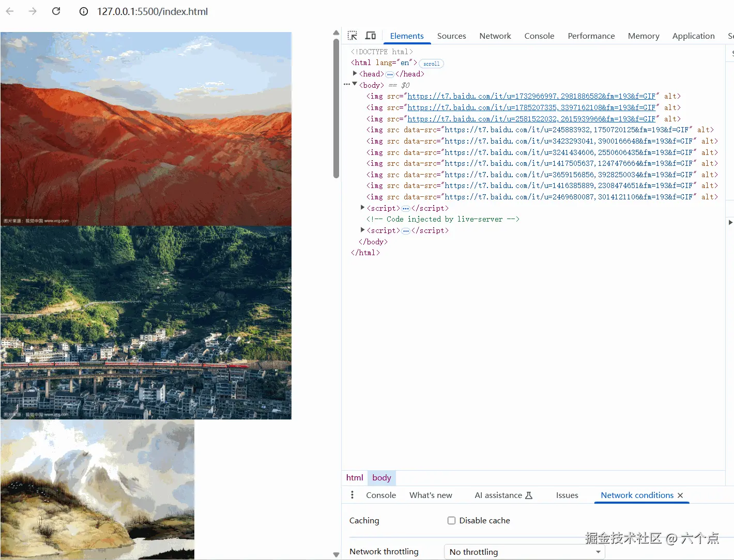Click body in the breadcrumb bar
The image size is (734, 560).
[381, 478]
